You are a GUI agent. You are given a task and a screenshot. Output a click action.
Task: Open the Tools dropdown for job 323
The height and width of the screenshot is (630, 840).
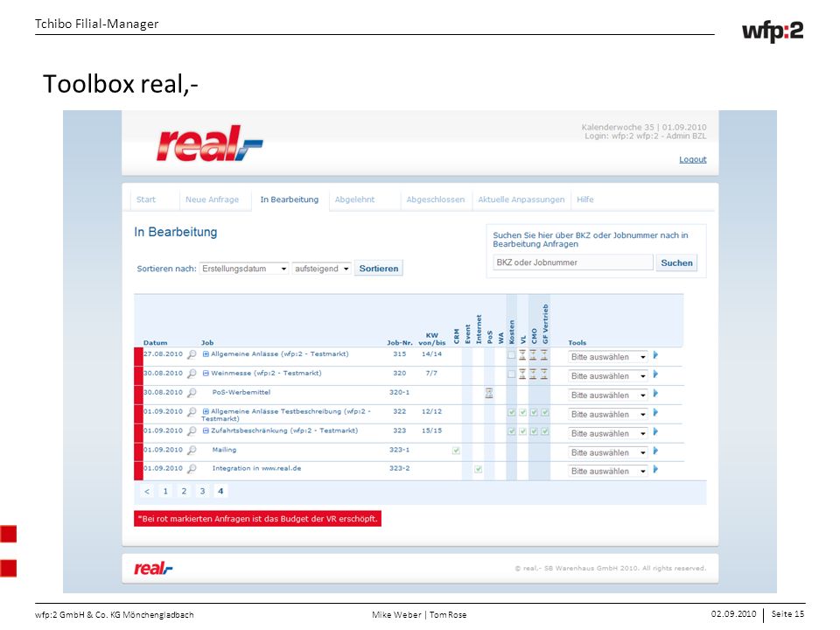(607, 433)
